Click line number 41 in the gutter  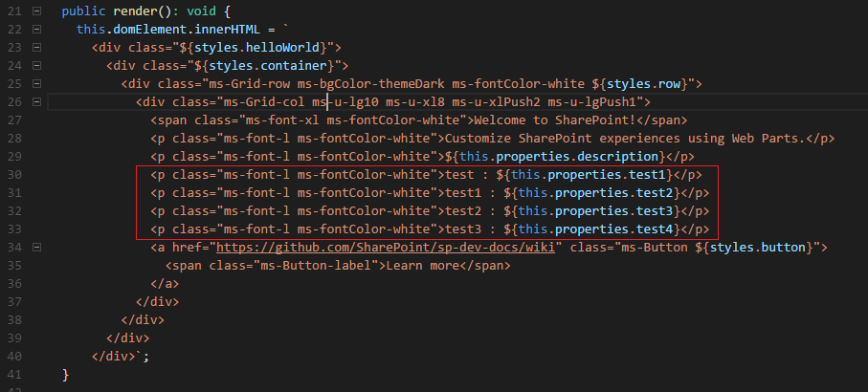11,375
